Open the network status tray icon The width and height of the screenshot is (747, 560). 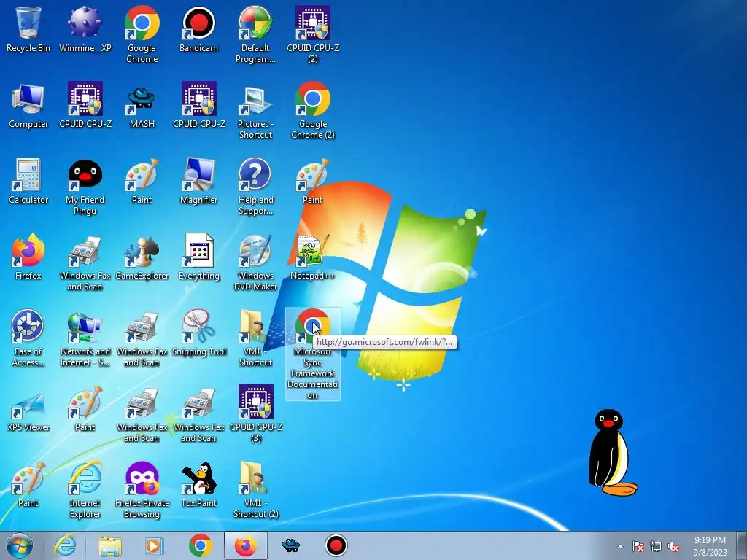656,546
